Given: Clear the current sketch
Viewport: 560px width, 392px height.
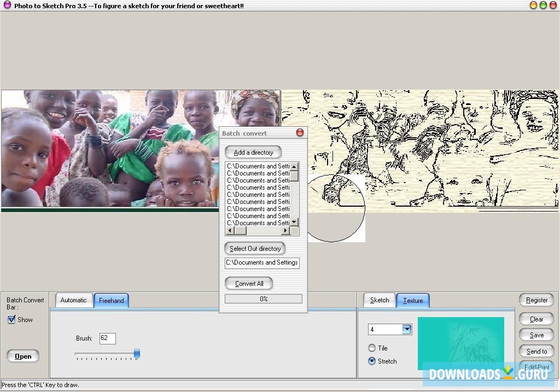Looking at the screenshot, I should [x=536, y=319].
